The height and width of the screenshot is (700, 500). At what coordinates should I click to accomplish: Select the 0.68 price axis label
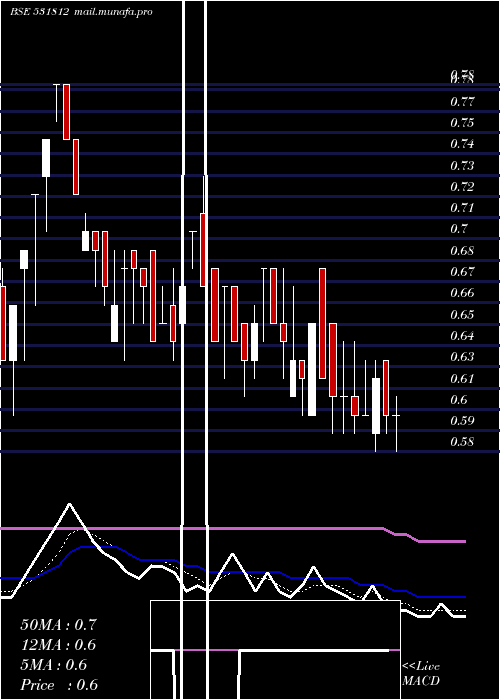pyautogui.click(x=462, y=250)
